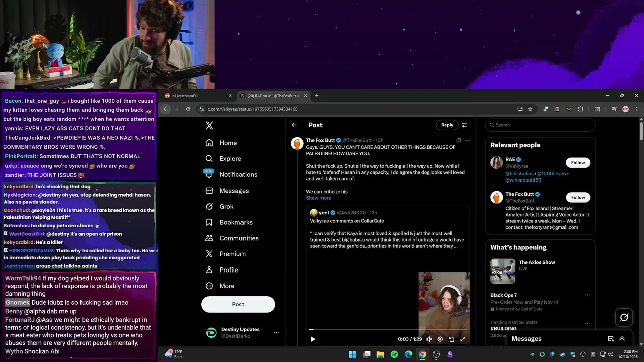
Task: Go back with the Post arrow
Action: pyautogui.click(x=294, y=125)
